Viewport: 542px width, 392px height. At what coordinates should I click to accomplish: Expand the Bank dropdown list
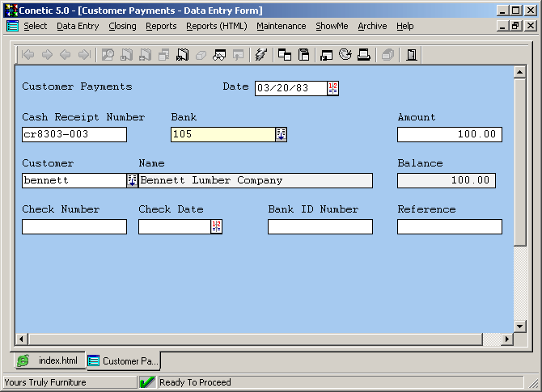pyautogui.click(x=281, y=134)
